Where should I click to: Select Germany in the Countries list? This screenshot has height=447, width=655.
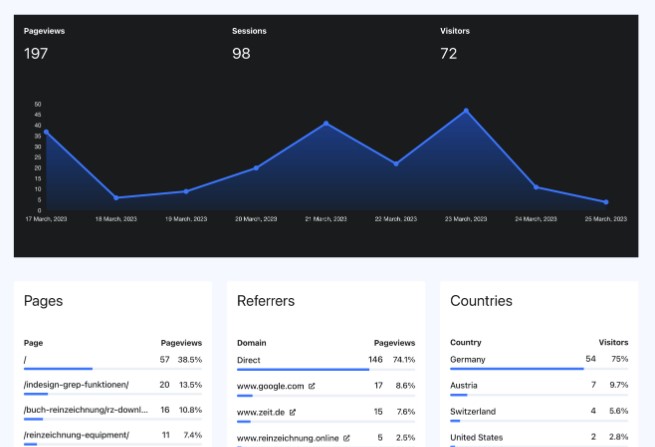click(x=467, y=359)
